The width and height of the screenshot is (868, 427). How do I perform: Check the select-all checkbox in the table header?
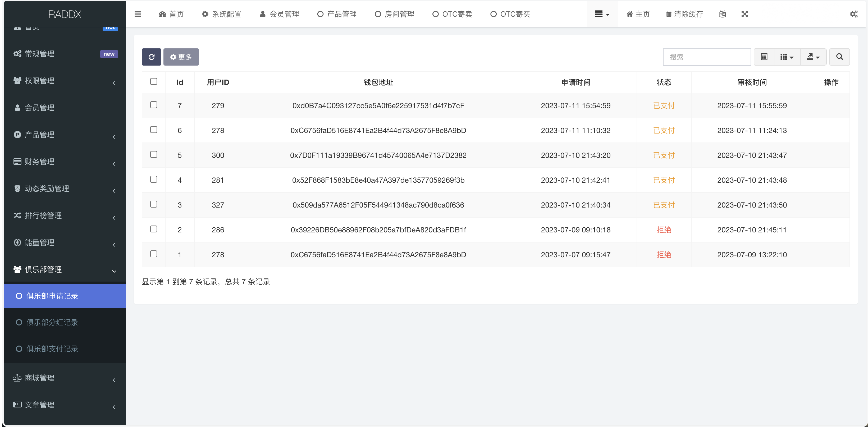[154, 81]
